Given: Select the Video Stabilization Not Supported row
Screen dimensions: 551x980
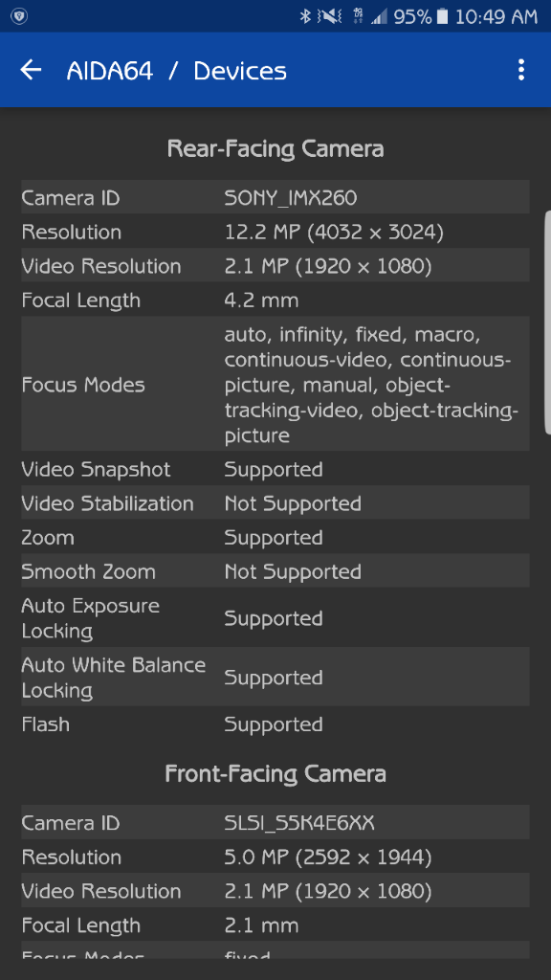Looking at the screenshot, I should coord(275,503).
